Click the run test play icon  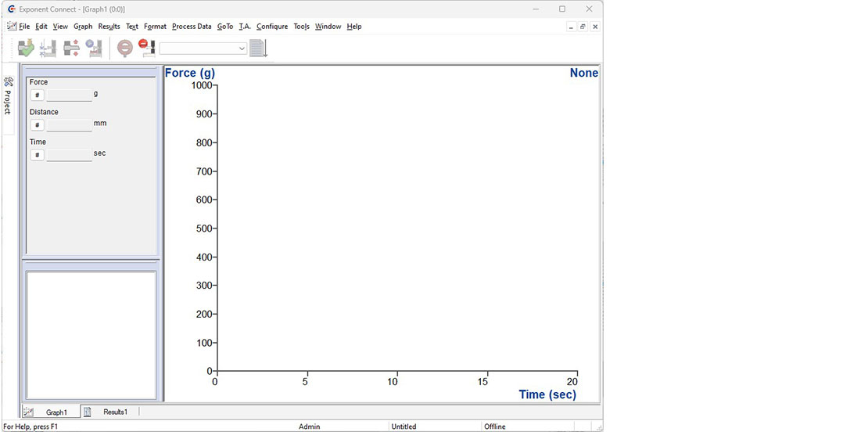[95, 48]
